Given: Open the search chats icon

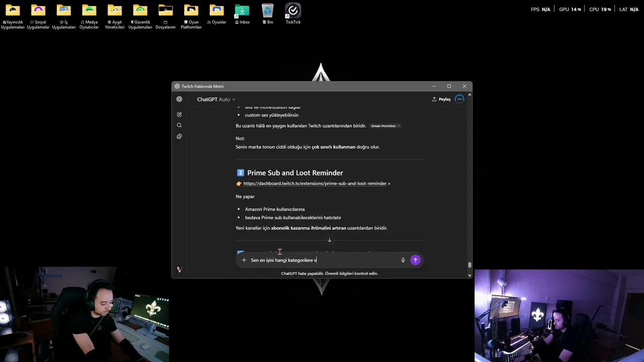Looking at the screenshot, I should pyautogui.click(x=179, y=125).
